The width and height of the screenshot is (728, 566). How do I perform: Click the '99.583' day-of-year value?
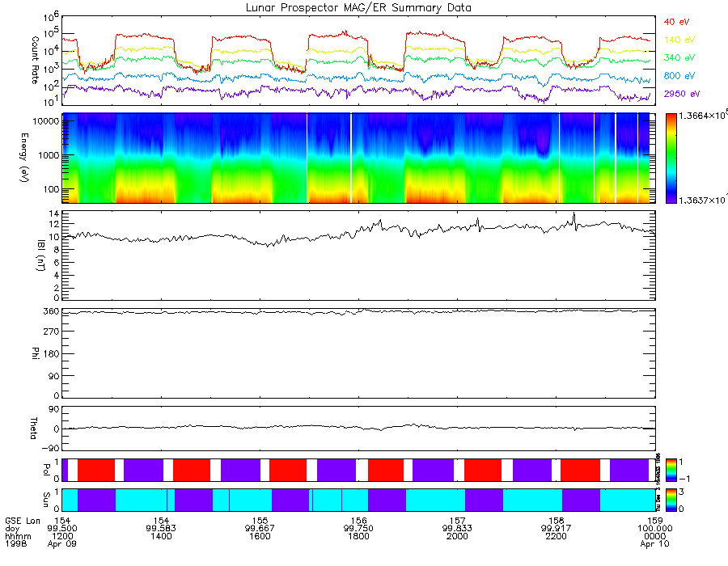[x=161, y=529]
